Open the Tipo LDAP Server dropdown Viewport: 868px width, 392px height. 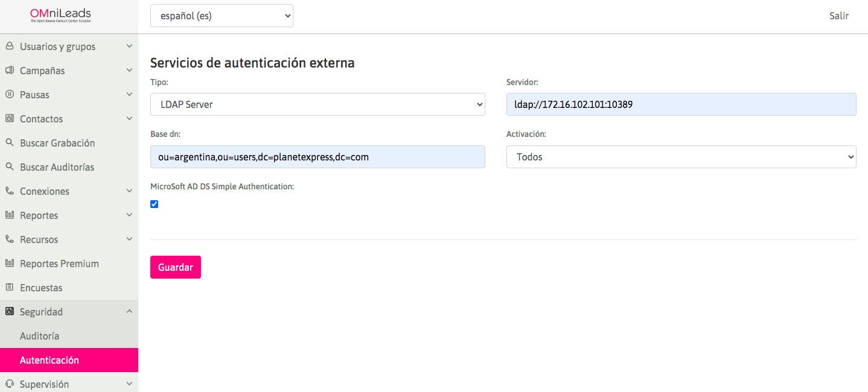(x=318, y=104)
